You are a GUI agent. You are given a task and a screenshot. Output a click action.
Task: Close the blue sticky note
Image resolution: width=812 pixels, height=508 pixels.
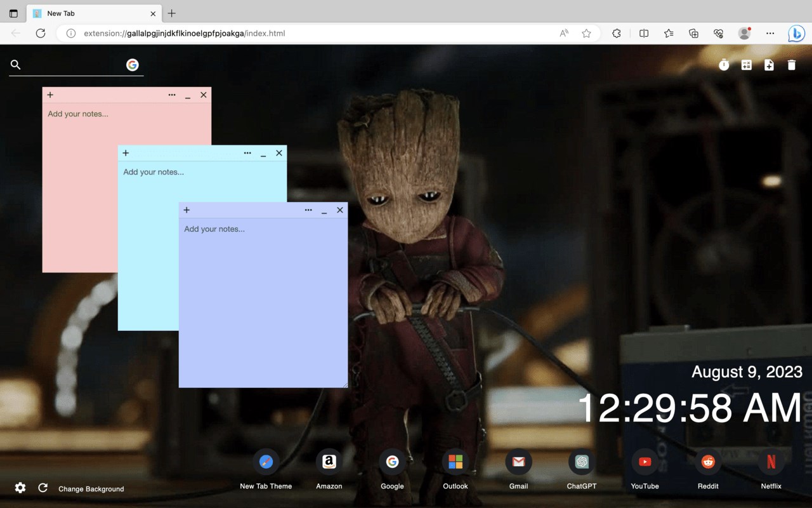tap(279, 153)
